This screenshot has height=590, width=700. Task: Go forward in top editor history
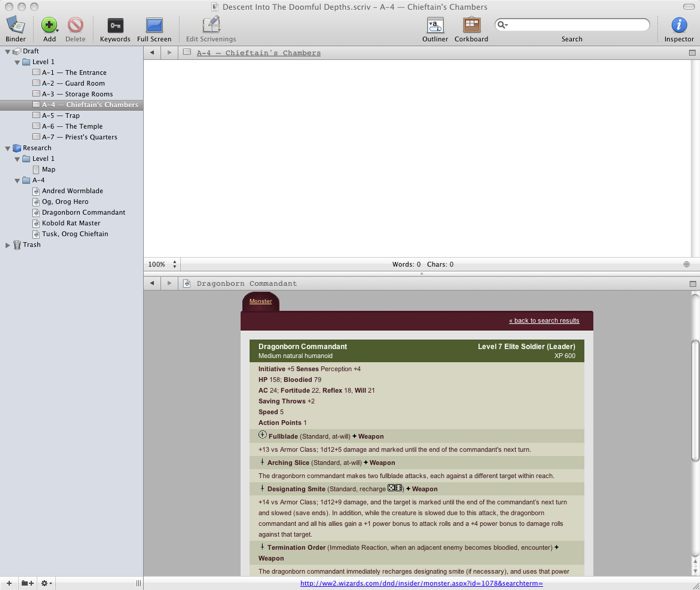169,53
